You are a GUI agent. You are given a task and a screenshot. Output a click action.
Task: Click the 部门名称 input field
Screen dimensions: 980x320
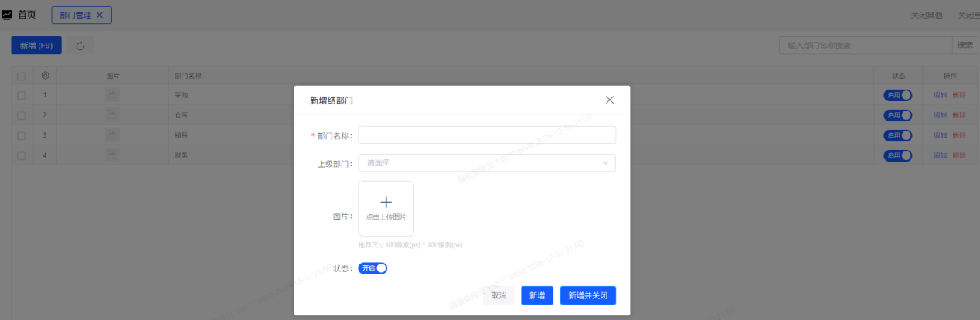pos(487,135)
